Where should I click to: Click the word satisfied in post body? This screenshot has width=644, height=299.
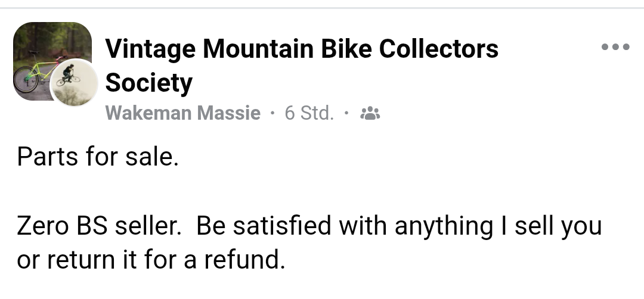coord(283,226)
